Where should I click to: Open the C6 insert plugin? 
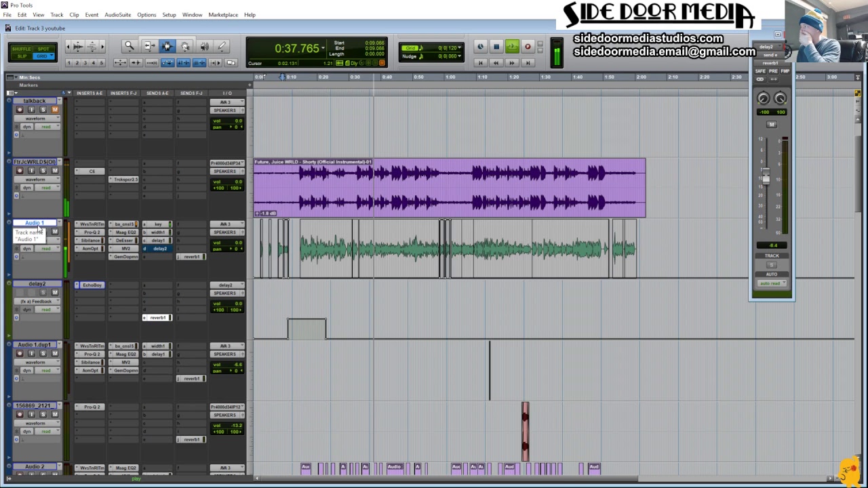tap(90, 171)
